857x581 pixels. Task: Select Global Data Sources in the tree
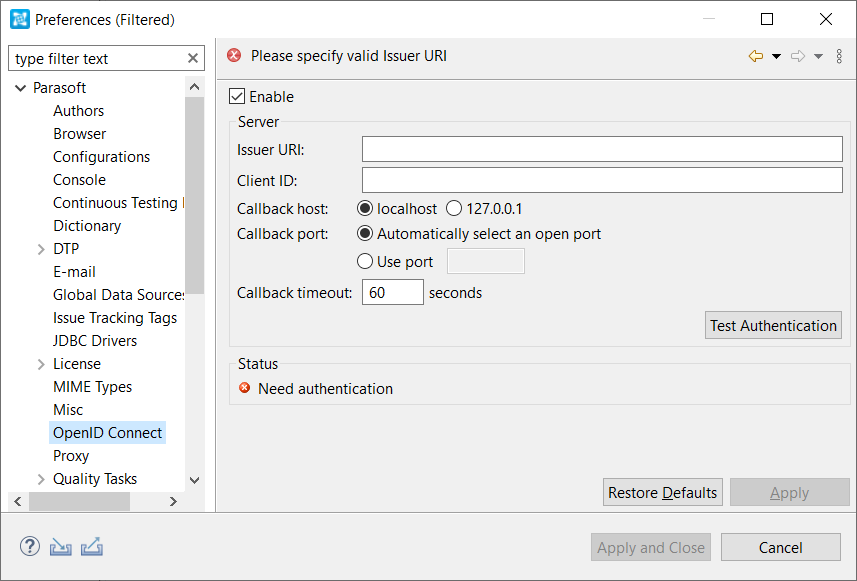[x=119, y=295]
